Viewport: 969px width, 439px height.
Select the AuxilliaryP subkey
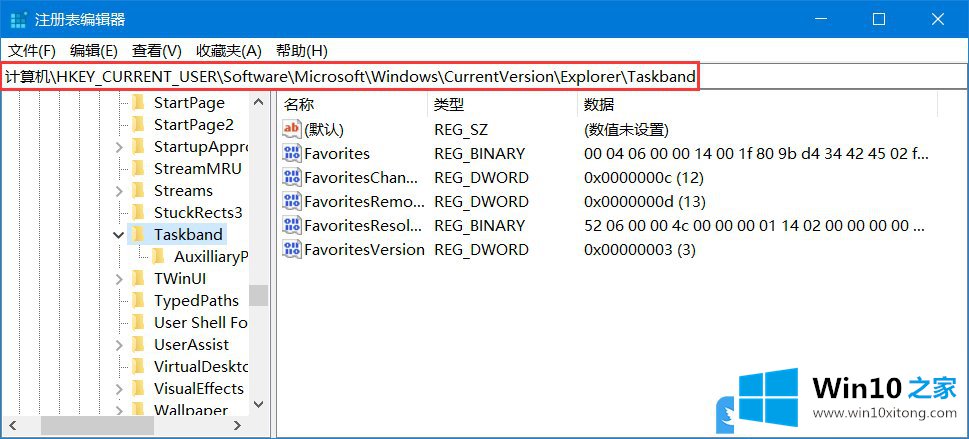(211, 257)
